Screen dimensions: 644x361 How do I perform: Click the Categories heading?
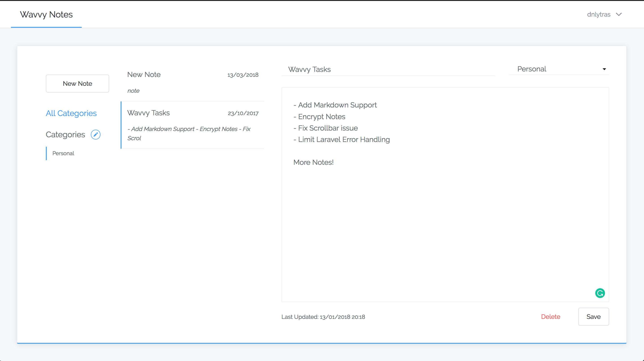(x=65, y=135)
